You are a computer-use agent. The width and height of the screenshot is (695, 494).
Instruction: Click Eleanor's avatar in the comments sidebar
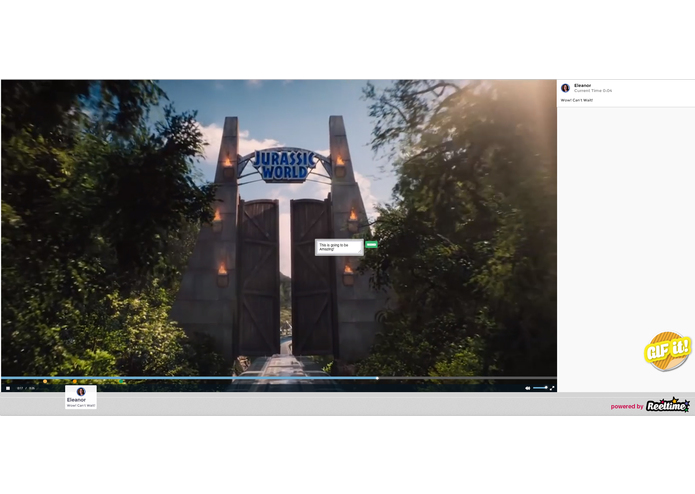tap(565, 88)
